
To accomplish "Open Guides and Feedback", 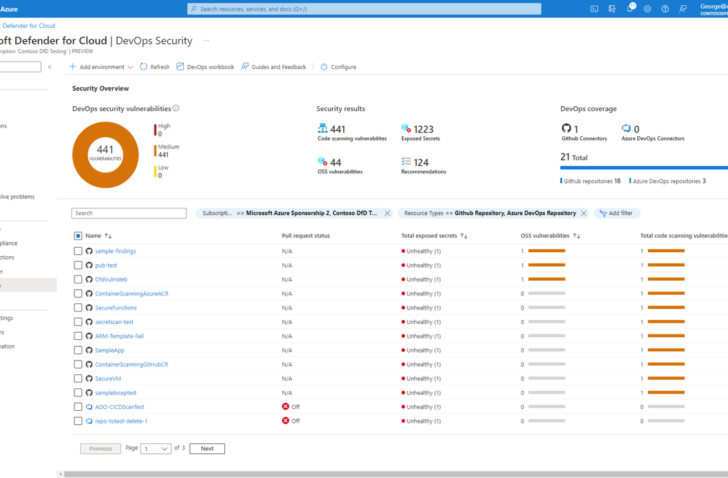I will tap(273, 67).
